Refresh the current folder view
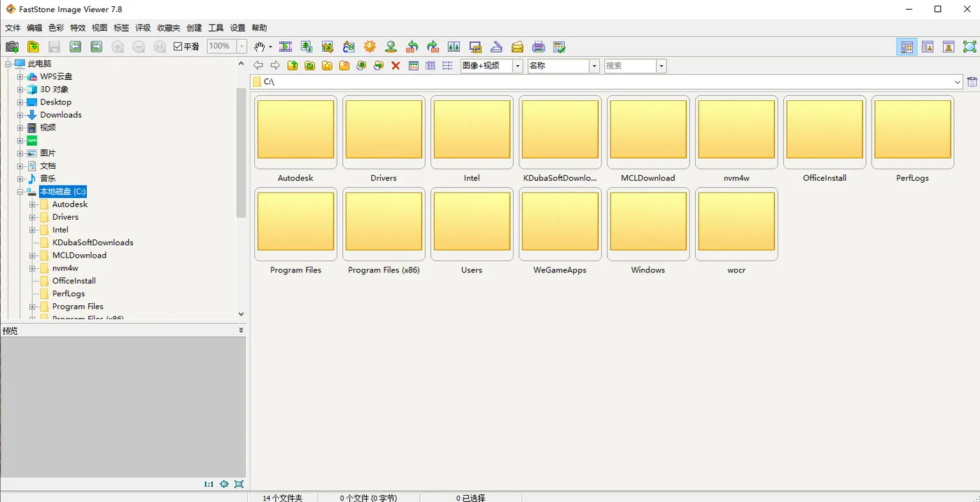The width and height of the screenshot is (980, 502). [309, 66]
